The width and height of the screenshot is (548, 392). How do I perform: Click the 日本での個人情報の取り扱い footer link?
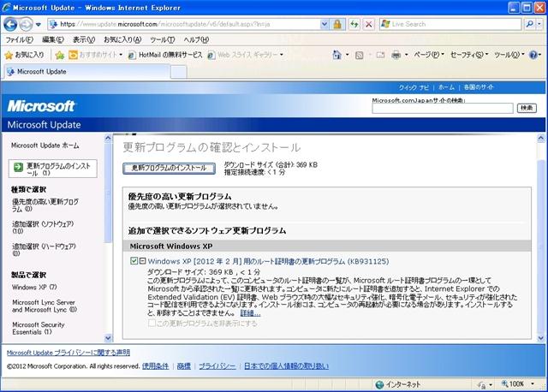pos(286,366)
